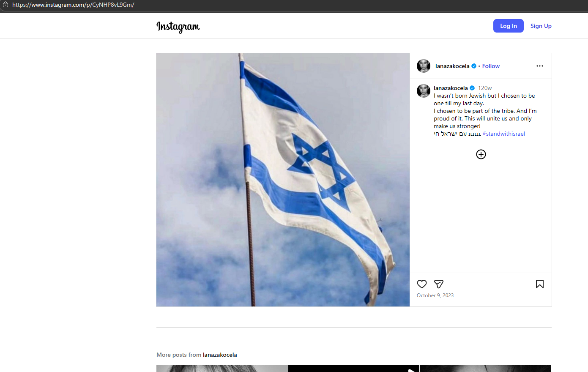Click the flag photo in the post

coord(283,180)
